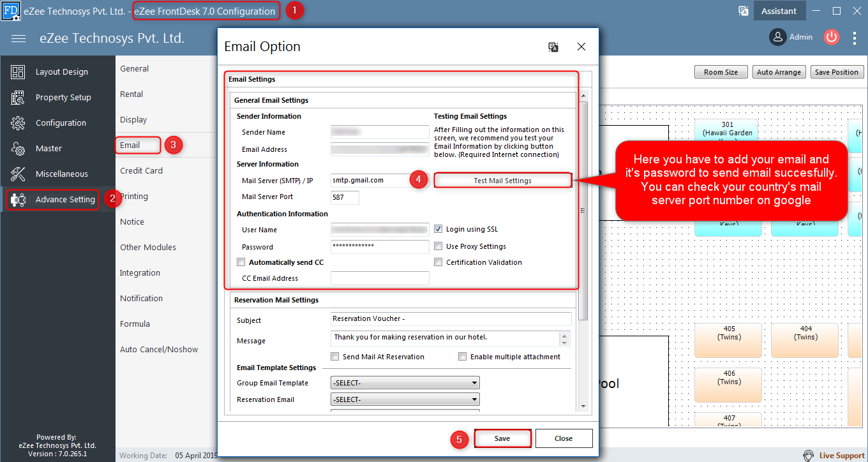Enable Send Mail At Reservation checkbox
This screenshot has width=868, height=462.
tap(335, 357)
